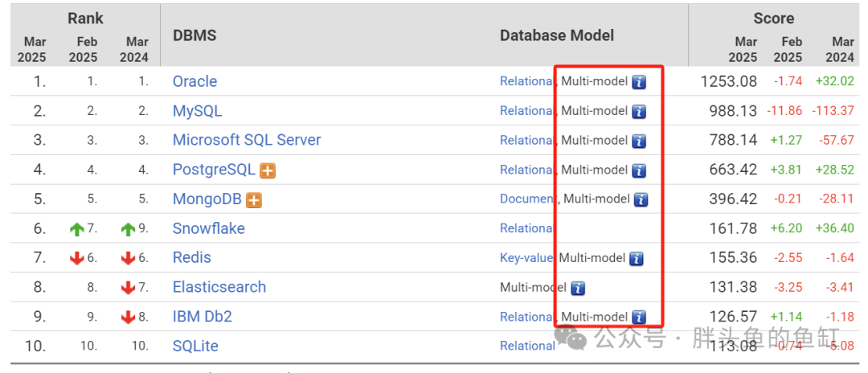Expand the orange plus next to MongoDB

click(x=253, y=200)
